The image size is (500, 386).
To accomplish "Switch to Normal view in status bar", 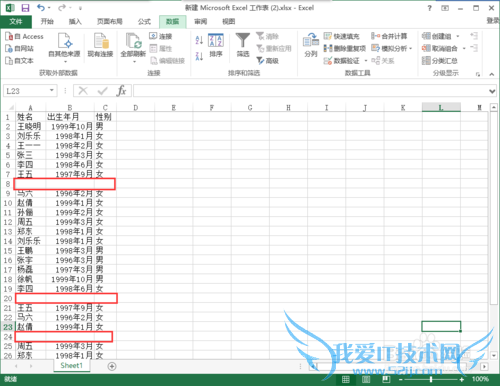I will point(346,379).
